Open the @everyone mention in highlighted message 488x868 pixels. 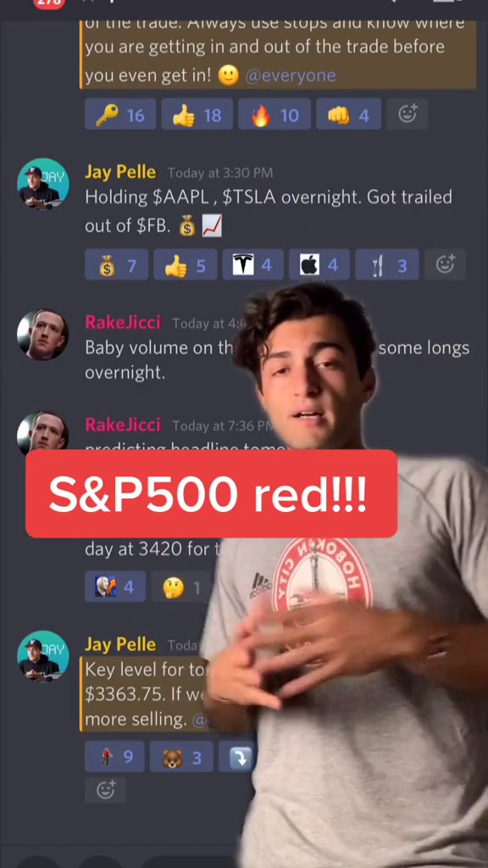click(290, 75)
